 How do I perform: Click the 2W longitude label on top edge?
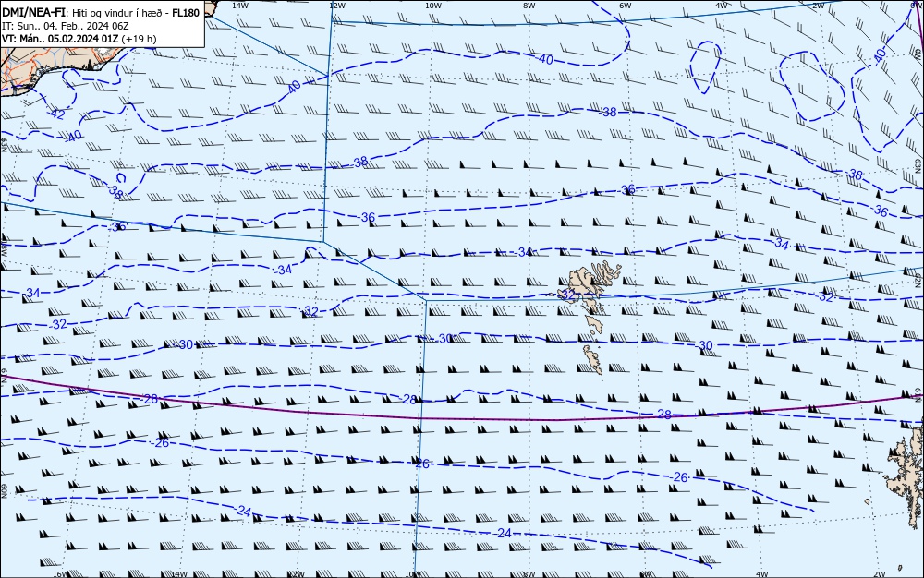coord(818,5)
